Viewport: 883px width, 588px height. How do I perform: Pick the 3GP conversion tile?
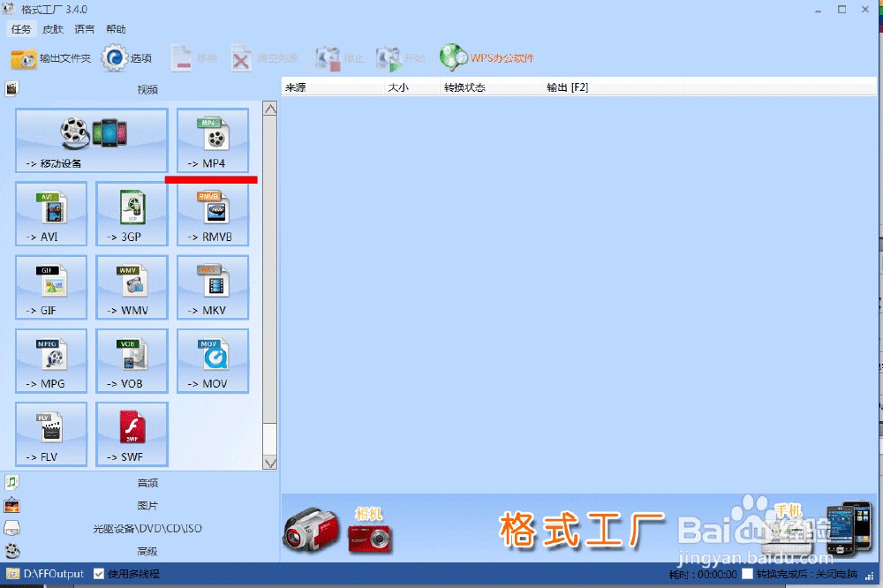pyautogui.click(x=132, y=214)
